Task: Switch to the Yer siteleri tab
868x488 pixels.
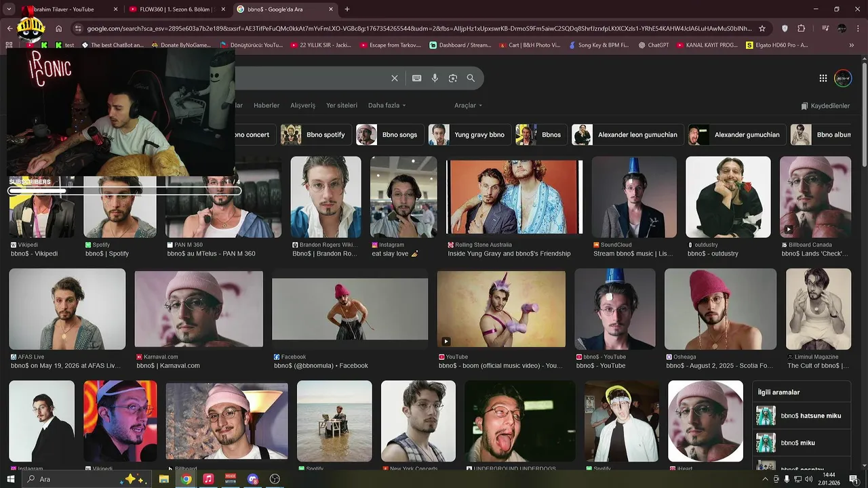Action: (x=342, y=106)
